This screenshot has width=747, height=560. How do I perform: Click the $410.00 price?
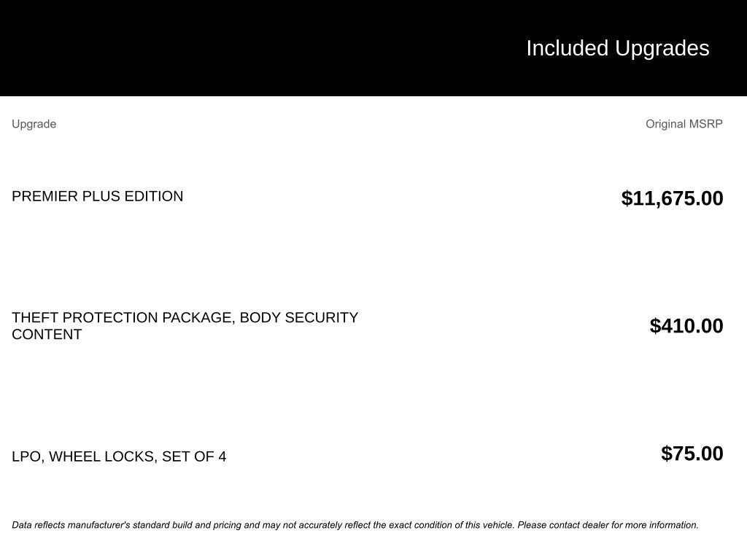coord(686,326)
